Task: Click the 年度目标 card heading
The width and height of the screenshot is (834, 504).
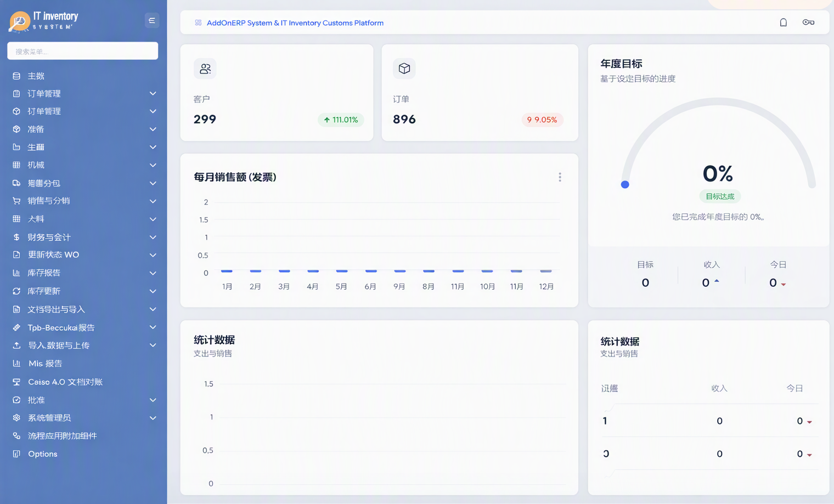Action: (x=621, y=64)
